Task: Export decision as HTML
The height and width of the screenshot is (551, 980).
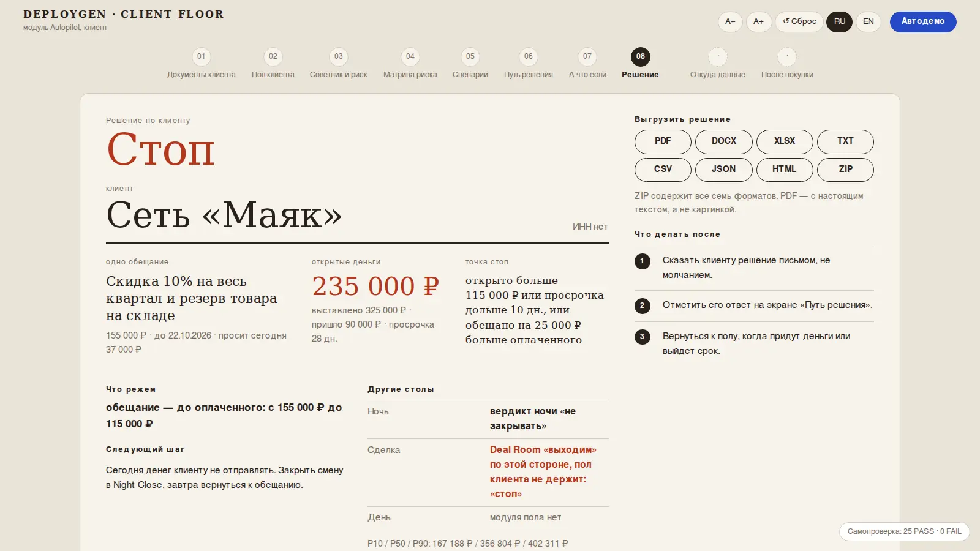Action: point(785,170)
